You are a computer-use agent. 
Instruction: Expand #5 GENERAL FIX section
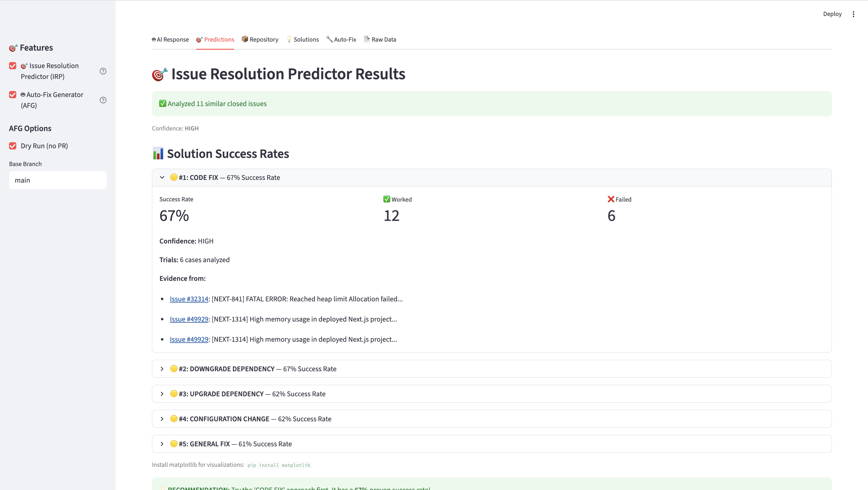pyautogui.click(x=162, y=444)
